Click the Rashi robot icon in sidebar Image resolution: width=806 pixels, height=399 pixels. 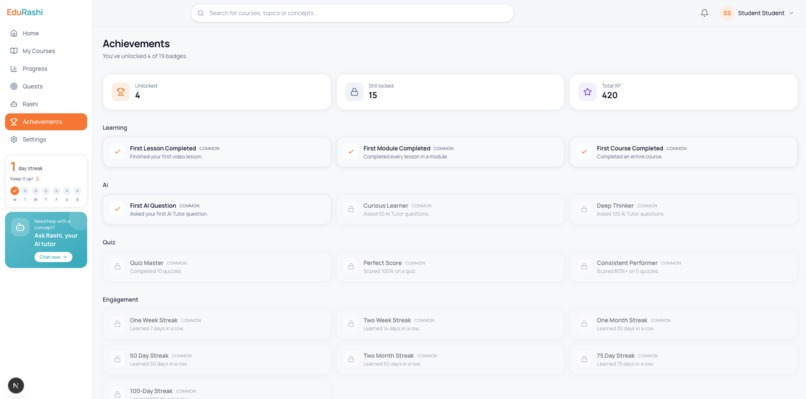point(14,104)
